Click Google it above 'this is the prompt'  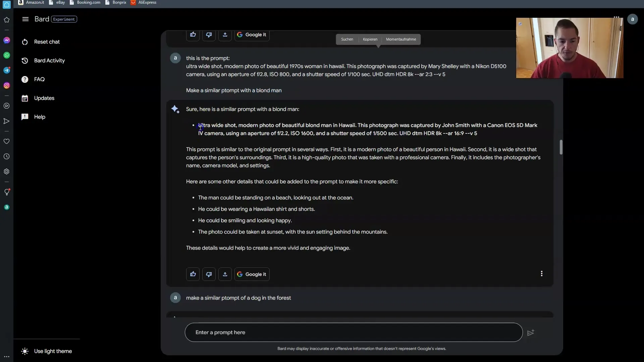(252, 35)
